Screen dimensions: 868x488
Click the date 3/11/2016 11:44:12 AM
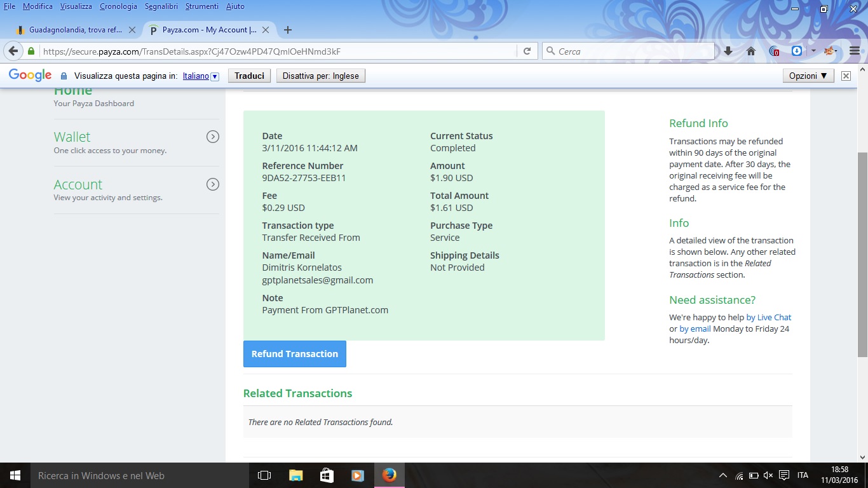310,148
